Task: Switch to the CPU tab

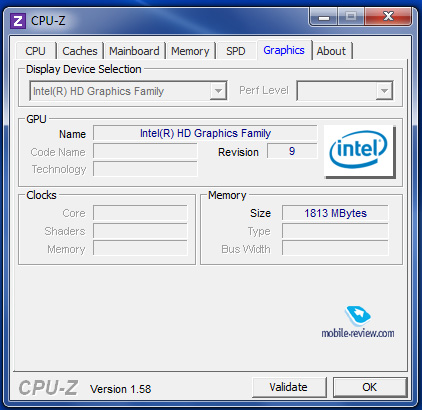Action: [35, 51]
